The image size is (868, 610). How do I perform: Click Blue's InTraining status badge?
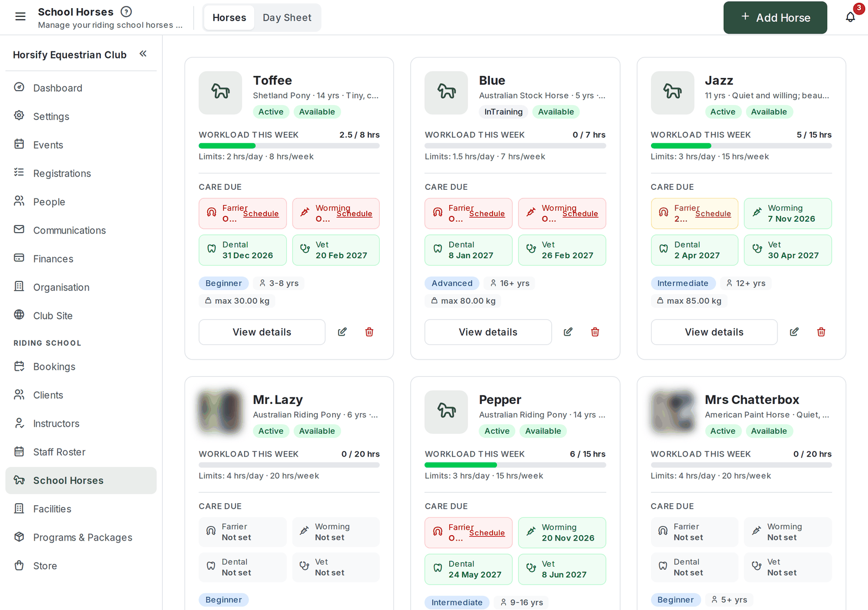(503, 112)
